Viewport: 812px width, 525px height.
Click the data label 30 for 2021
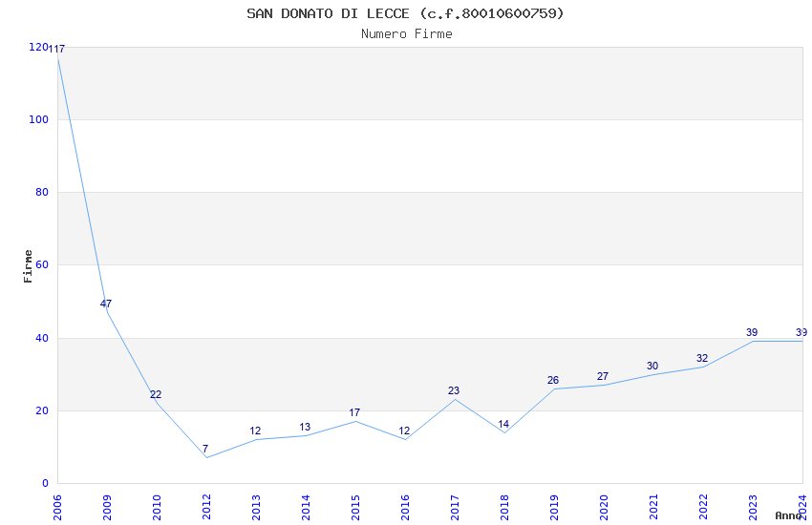pos(652,367)
